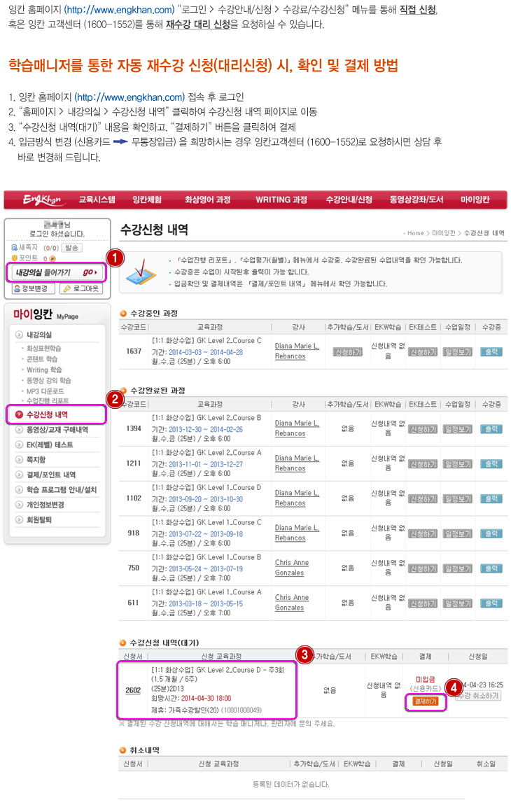Open instructor Diana Marie L. Rebancos for course 1637

[x=297, y=351]
